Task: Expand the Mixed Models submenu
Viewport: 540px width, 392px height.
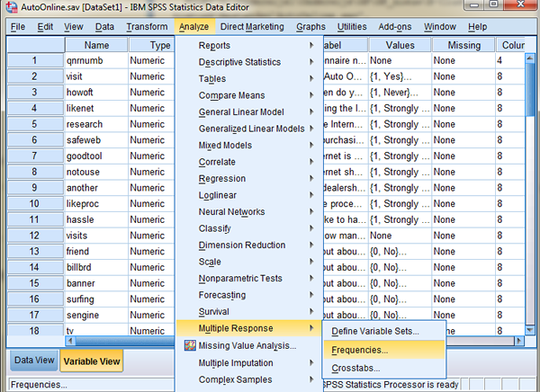Action: point(249,146)
